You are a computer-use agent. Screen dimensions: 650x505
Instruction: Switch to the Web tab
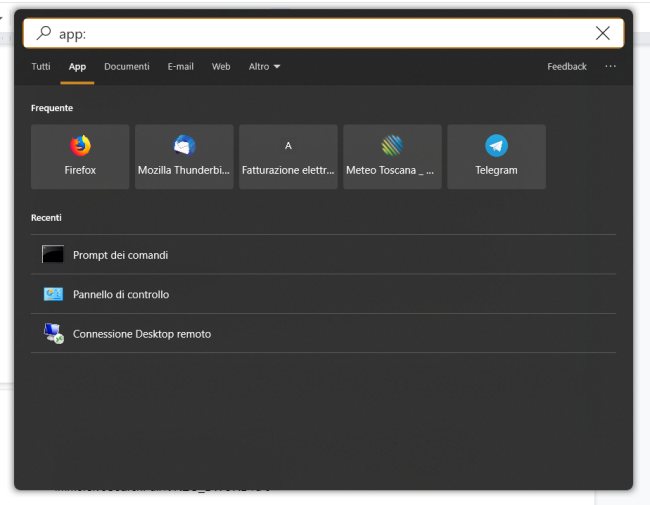point(221,67)
